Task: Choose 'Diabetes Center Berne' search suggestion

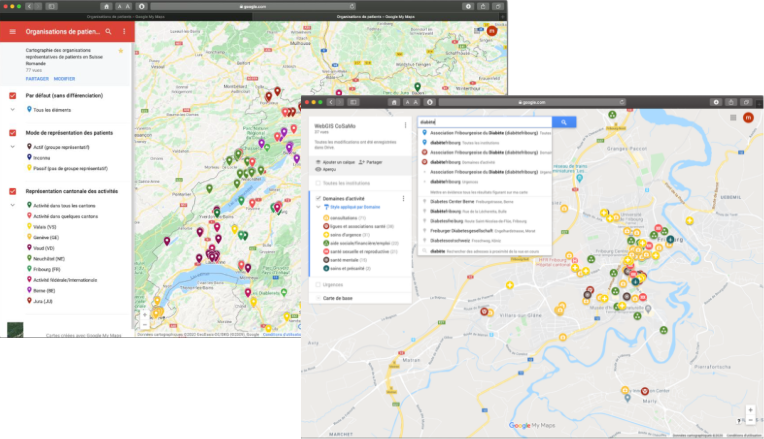Action: tap(485, 202)
